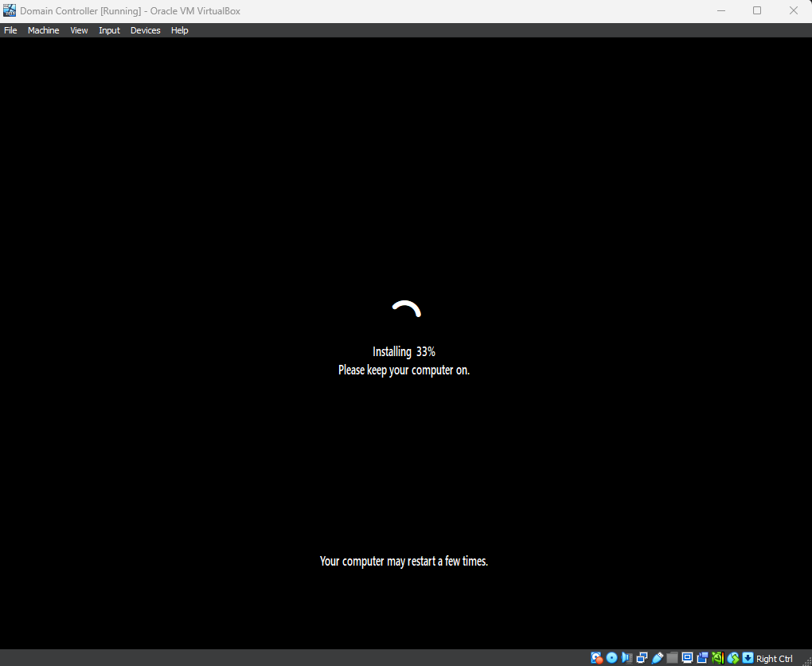The width and height of the screenshot is (812, 666).
Task: Click the USB devices status icon
Action: click(657, 658)
